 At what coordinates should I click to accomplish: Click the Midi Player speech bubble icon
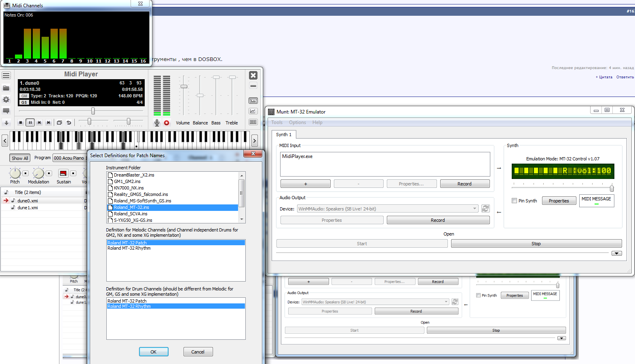tap(6, 111)
